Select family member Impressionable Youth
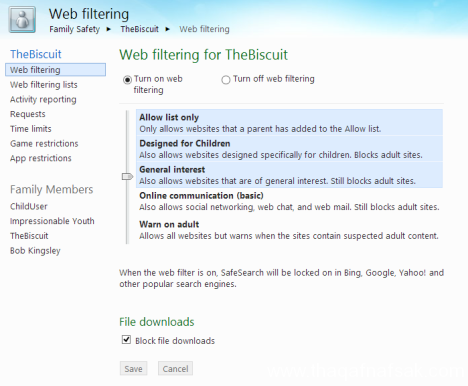Image resolution: width=468 pixels, height=386 pixels. tap(52, 221)
